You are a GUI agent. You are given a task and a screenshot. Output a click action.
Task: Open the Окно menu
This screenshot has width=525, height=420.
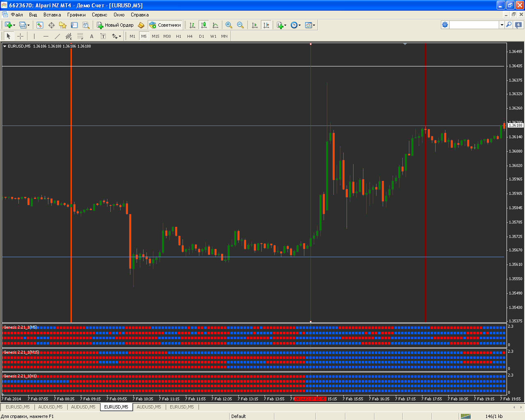tap(119, 15)
